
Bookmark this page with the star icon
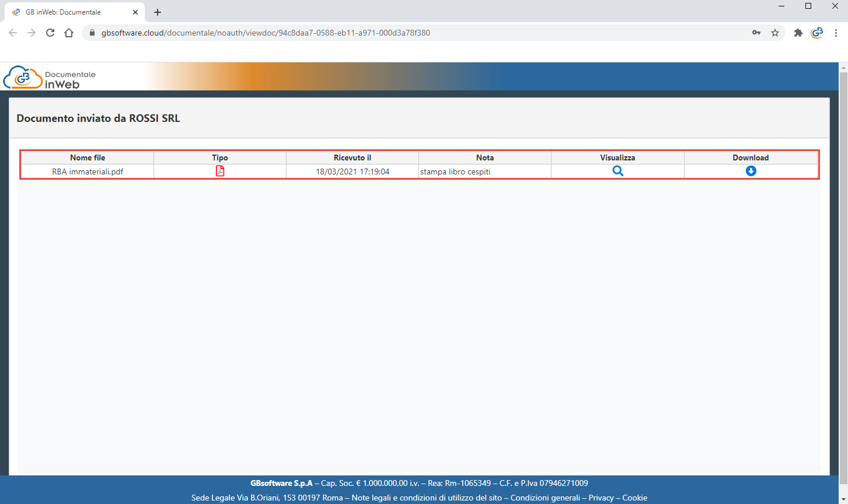pos(775,33)
